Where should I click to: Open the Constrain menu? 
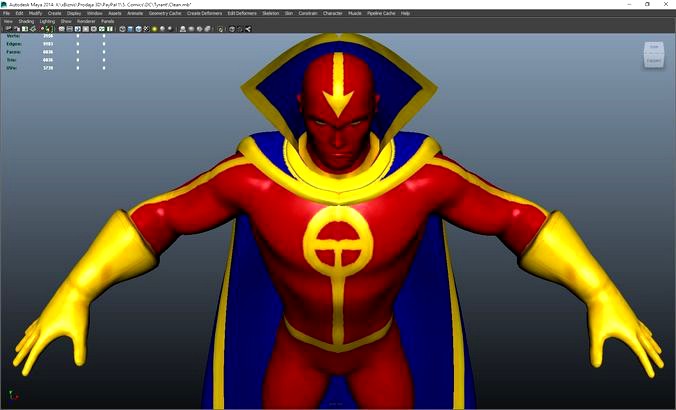pyautogui.click(x=308, y=13)
